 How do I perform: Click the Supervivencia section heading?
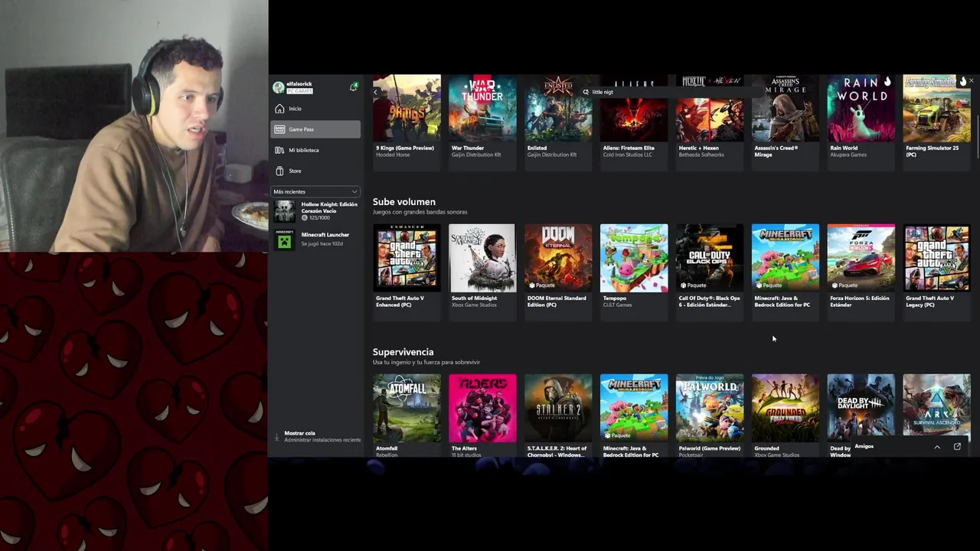pos(403,352)
